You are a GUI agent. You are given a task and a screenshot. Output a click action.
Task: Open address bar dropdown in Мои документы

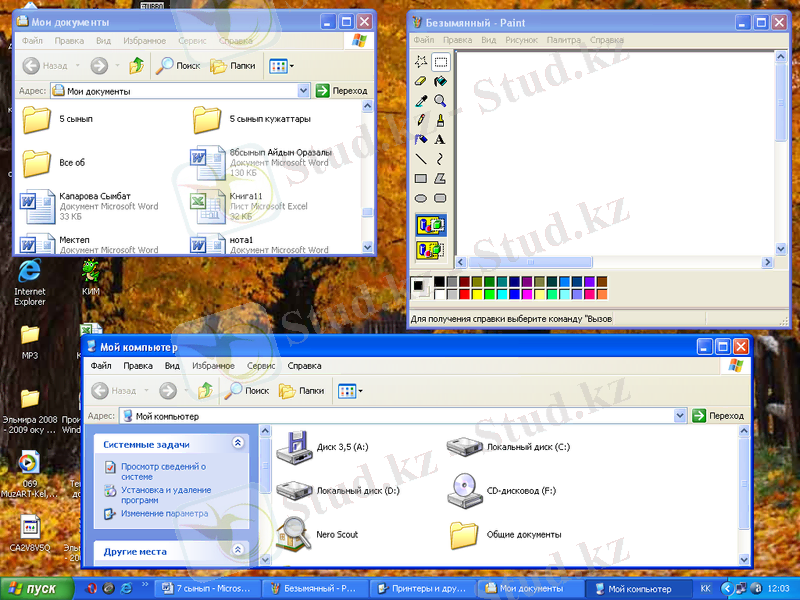point(304,91)
